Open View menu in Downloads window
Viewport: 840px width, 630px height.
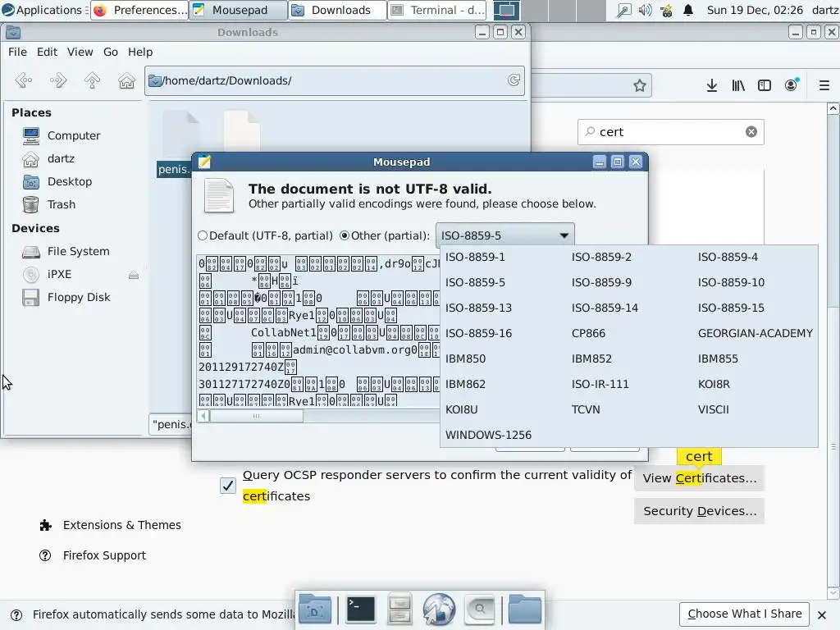pyautogui.click(x=80, y=52)
